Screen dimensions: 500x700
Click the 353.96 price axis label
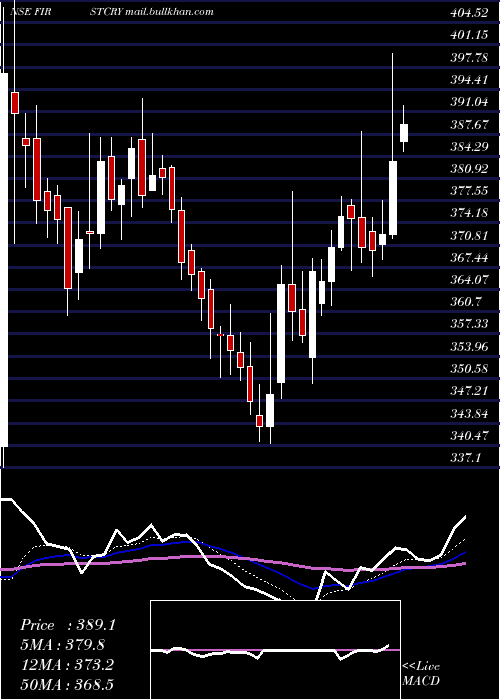click(469, 346)
